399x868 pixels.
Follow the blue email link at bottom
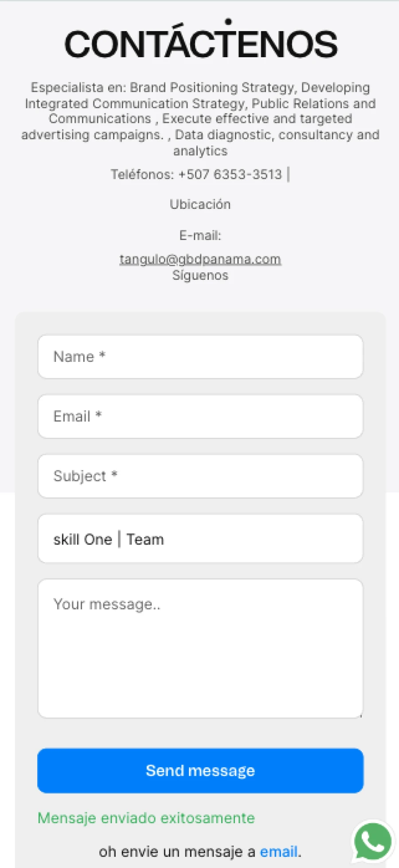pyautogui.click(x=278, y=852)
